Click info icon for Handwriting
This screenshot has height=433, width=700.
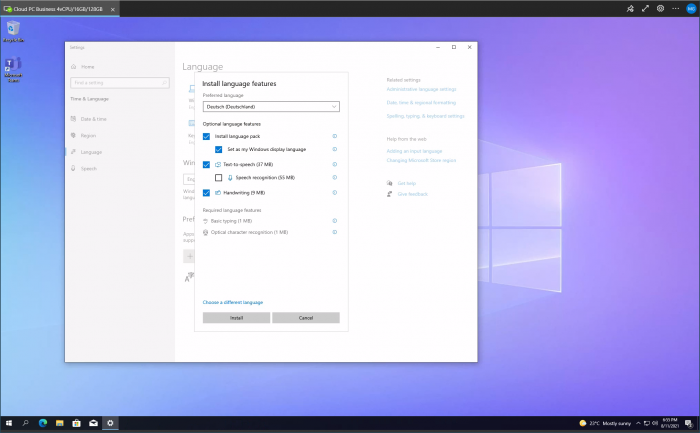pos(334,192)
